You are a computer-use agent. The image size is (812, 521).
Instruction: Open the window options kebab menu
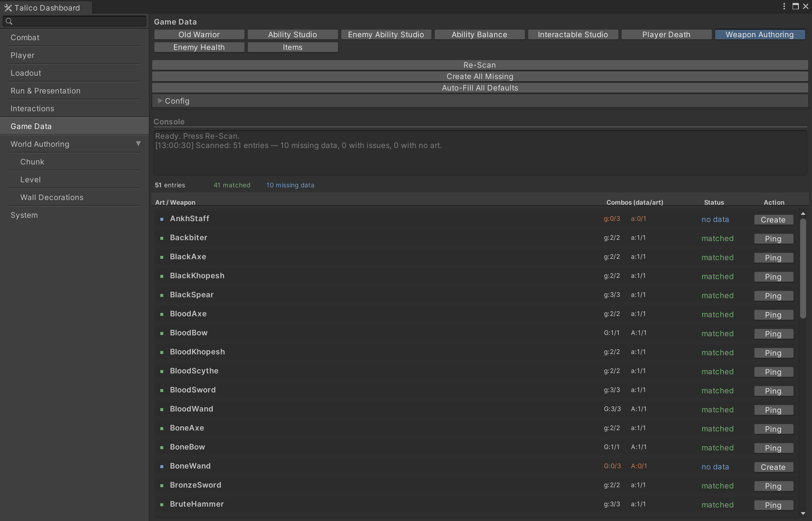tap(784, 6)
